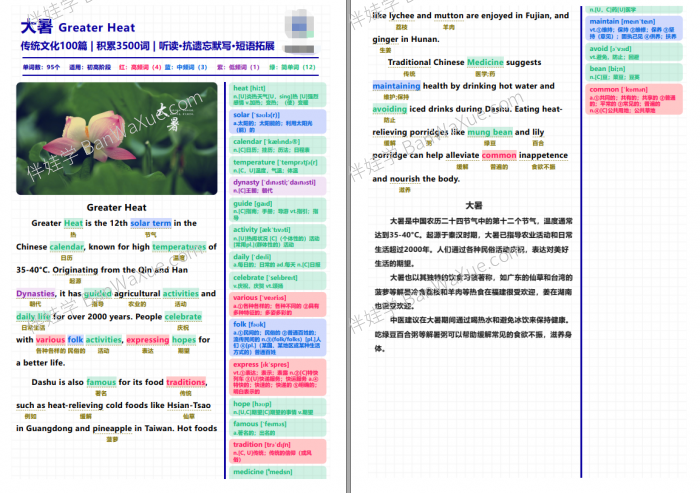
Task: Click highlighted word 'Dynasties' in the passage
Action: (x=36, y=293)
